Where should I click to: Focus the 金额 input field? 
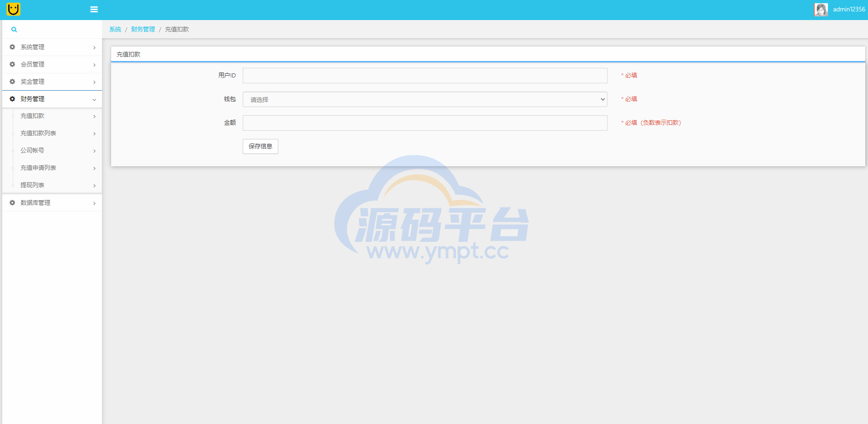tap(425, 123)
